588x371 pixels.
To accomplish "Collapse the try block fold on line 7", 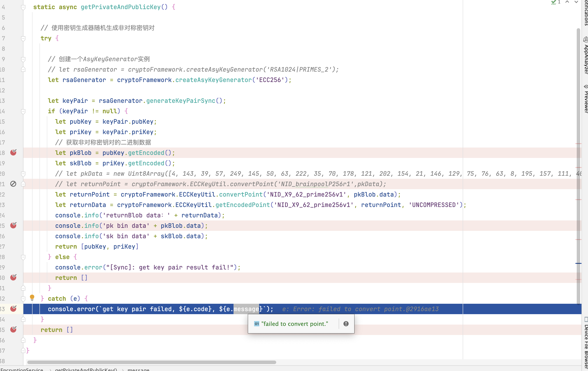I will pyautogui.click(x=23, y=39).
